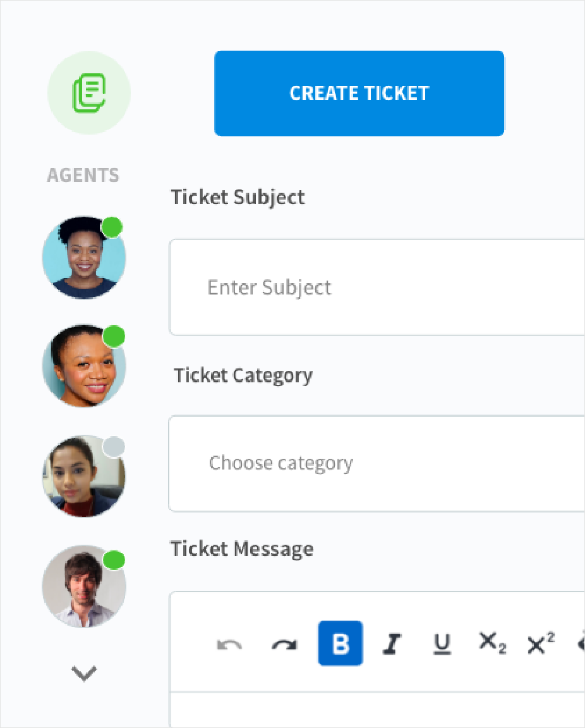The height and width of the screenshot is (728, 585).
Task: Focus the Enter Subject input field
Action: click(377, 288)
